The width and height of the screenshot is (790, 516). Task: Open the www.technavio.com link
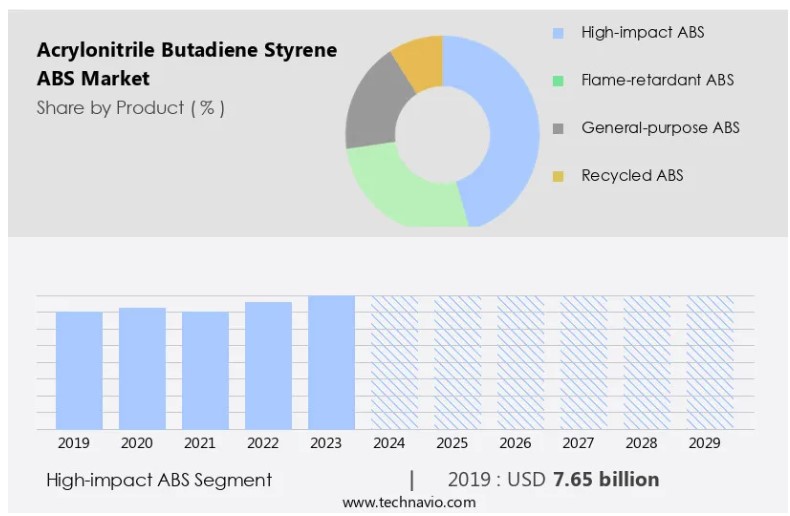(409, 502)
